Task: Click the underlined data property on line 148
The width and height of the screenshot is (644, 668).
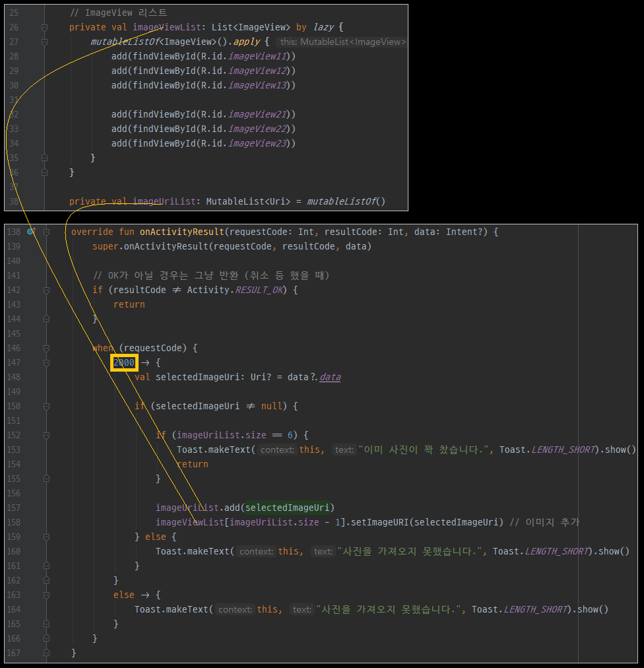Action: (x=330, y=377)
